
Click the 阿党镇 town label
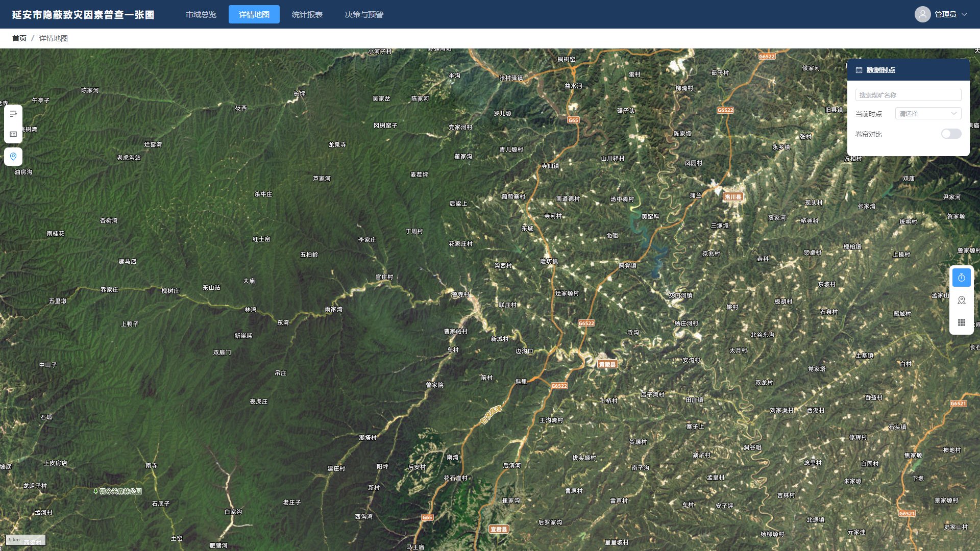click(628, 266)
